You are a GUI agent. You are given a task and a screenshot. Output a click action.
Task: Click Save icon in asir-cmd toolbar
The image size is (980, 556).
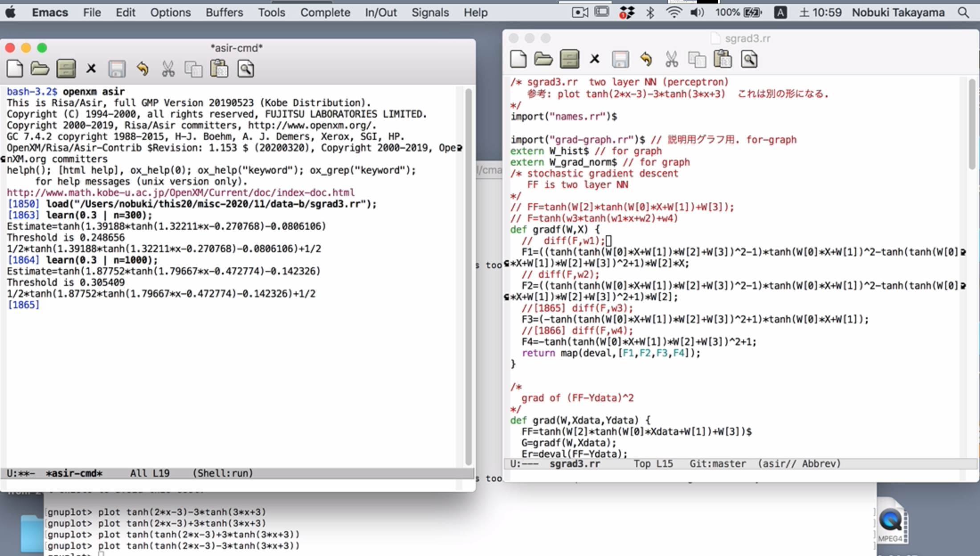pos(117,69)
